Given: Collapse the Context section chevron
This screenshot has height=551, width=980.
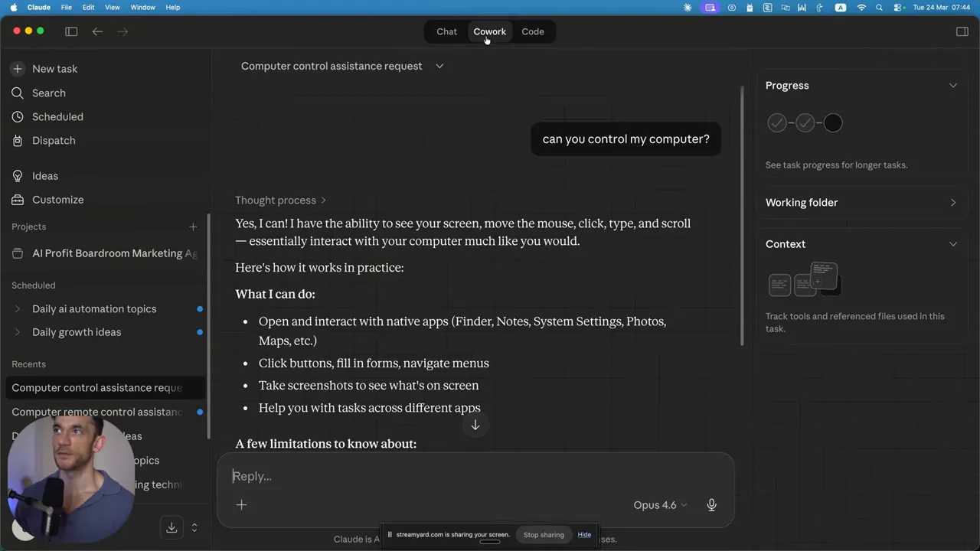Looking at the screenshot, I should (953, 244).
